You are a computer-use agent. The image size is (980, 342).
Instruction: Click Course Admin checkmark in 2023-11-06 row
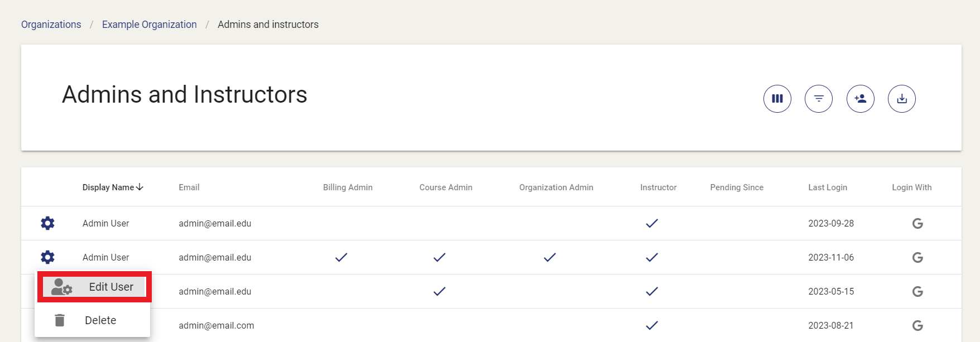tap(439, 257)
